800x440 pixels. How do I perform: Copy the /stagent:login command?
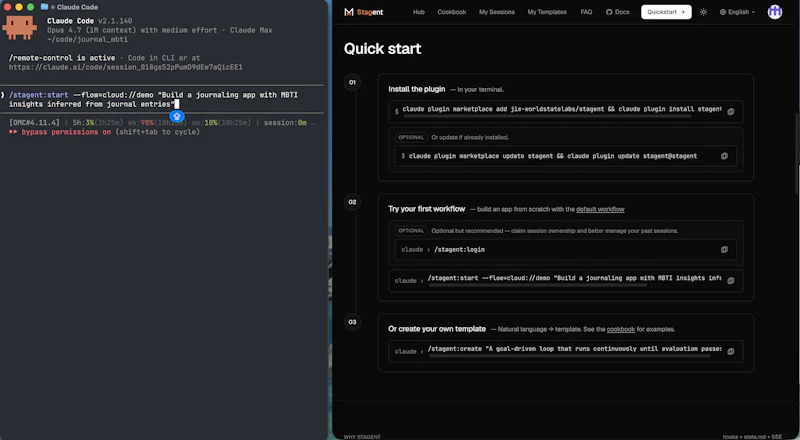724,250
